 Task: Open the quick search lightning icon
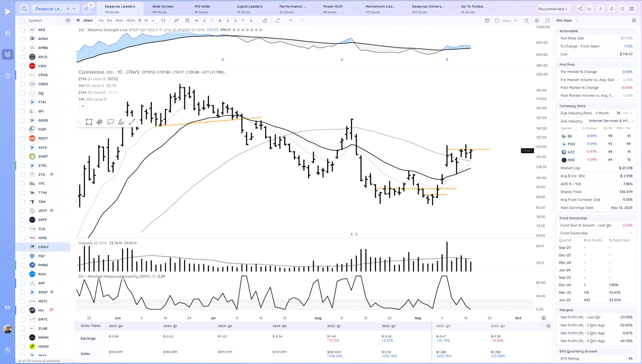(526, 21)
